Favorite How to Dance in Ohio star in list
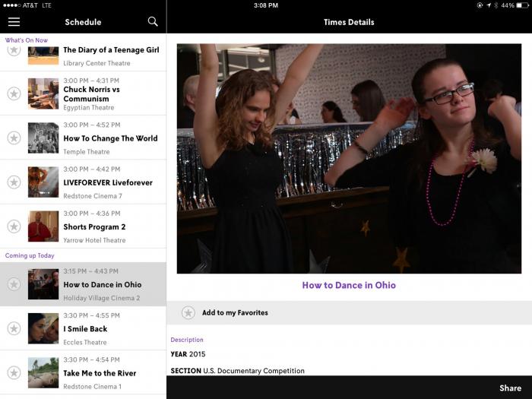This screenshot has width=532, height=399. (x=14, y=284)
